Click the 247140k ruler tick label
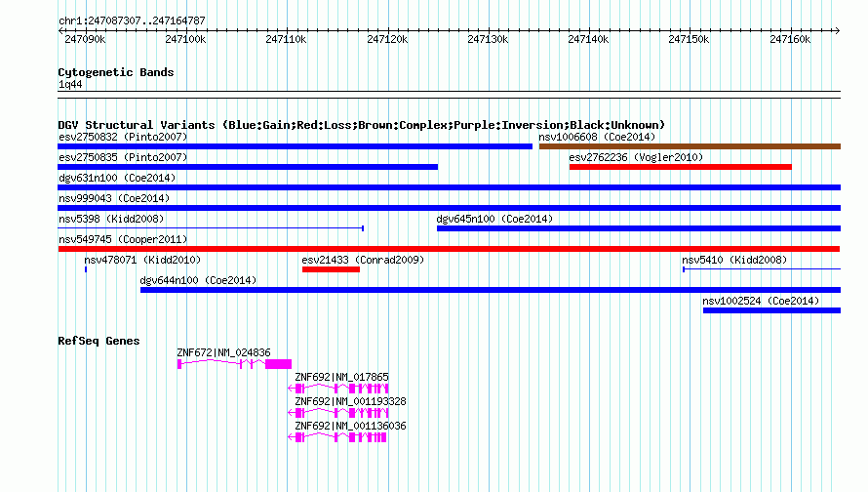The height and width of the screenshot is (492, 868). pos(588,39)
